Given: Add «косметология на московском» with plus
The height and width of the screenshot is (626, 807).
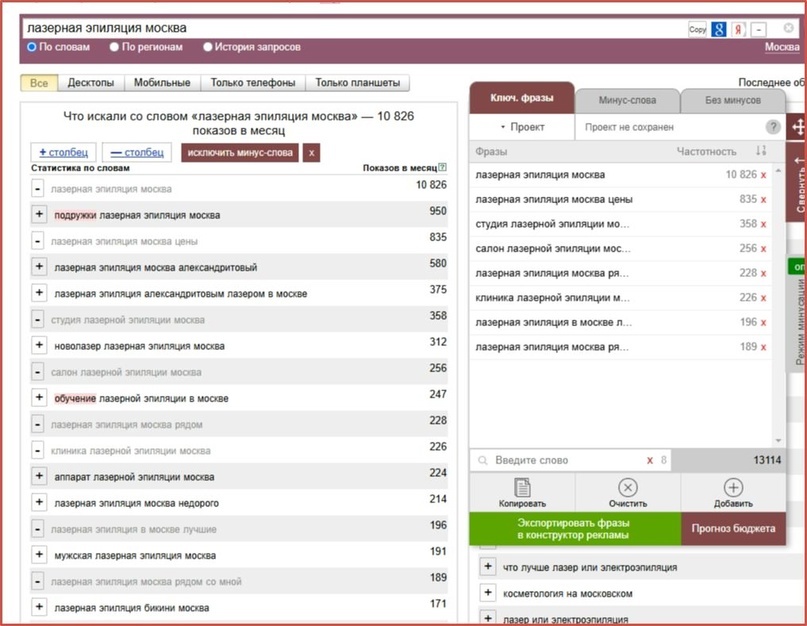Looking at the screenshot, I should pos(487,593).
